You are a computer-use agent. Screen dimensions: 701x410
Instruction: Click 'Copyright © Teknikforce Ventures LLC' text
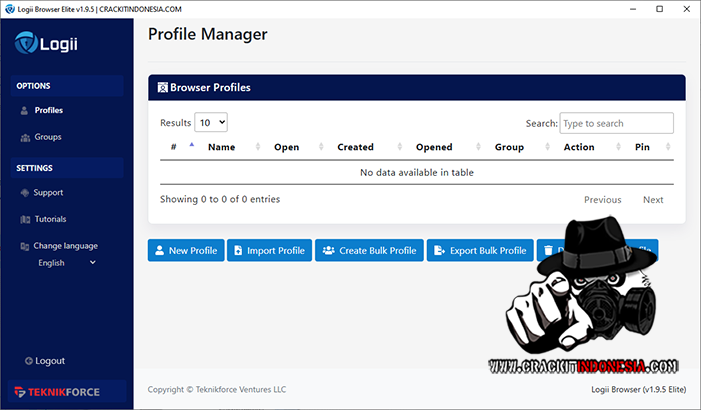pos(217,389)
